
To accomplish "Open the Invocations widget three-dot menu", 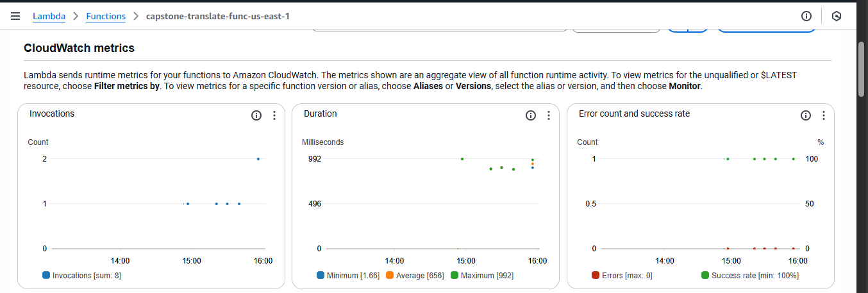I will 274,115.
